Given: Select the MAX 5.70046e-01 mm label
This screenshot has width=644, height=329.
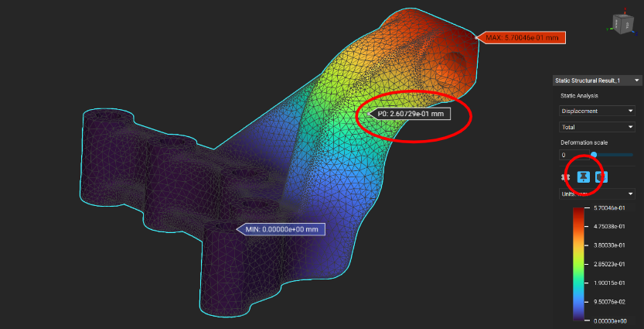Looking at the screenshot, I should [x=522, y=38].
